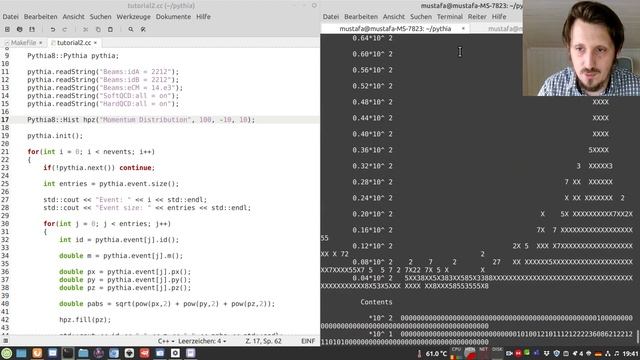
Task: Click the redo arrow icon
Action: (65, 29)
